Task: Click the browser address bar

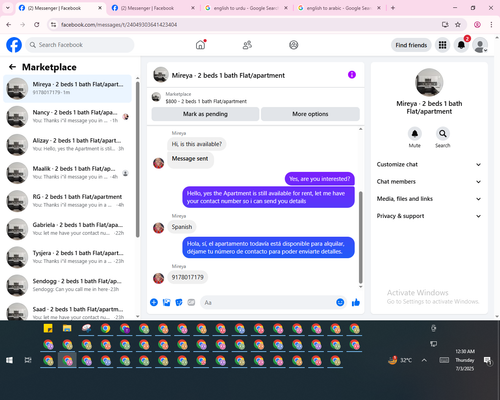Action: click(247, 24)
